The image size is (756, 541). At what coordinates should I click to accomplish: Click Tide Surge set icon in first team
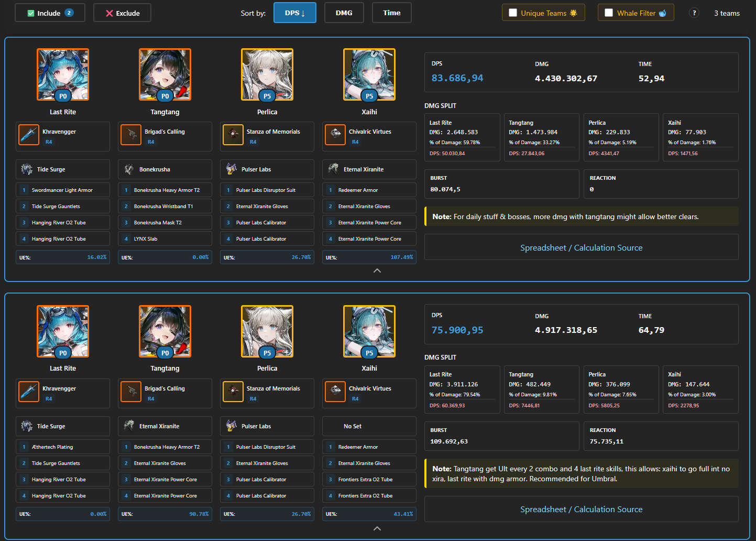[x=27, y=169]
